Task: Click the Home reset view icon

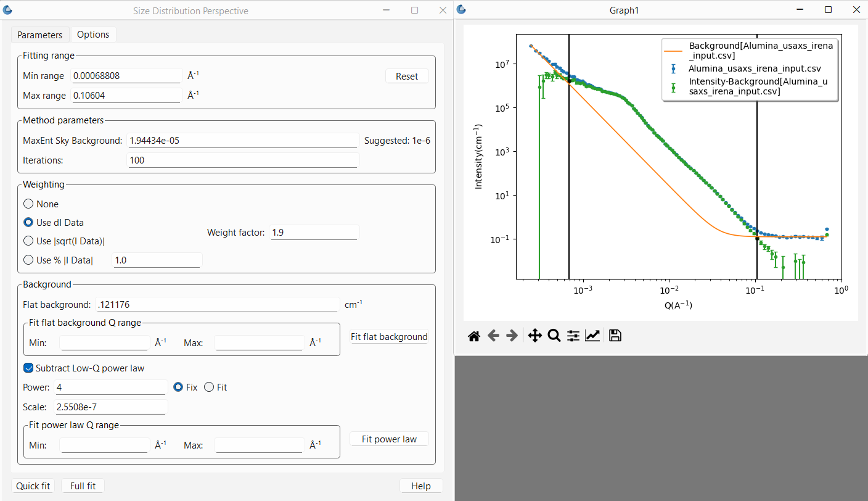Action: click(474, 336)
